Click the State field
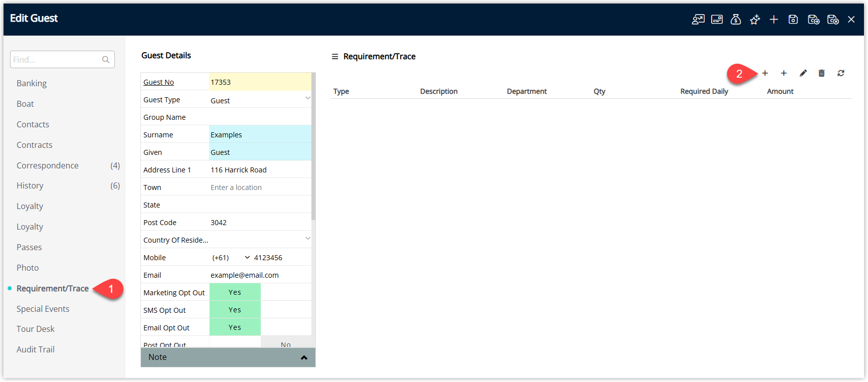Image resolution: width=868 pixels, height=382 pixels. [x=260, y=205]
